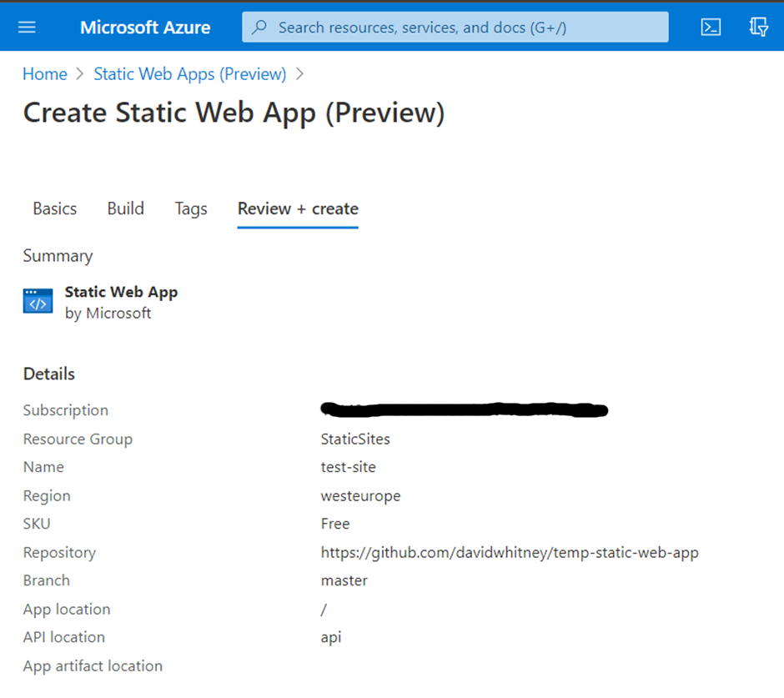The width and height of the screenshot is (784, 698).
Task: Click the StaticSites resource group value
Action: tap(355, 439)
